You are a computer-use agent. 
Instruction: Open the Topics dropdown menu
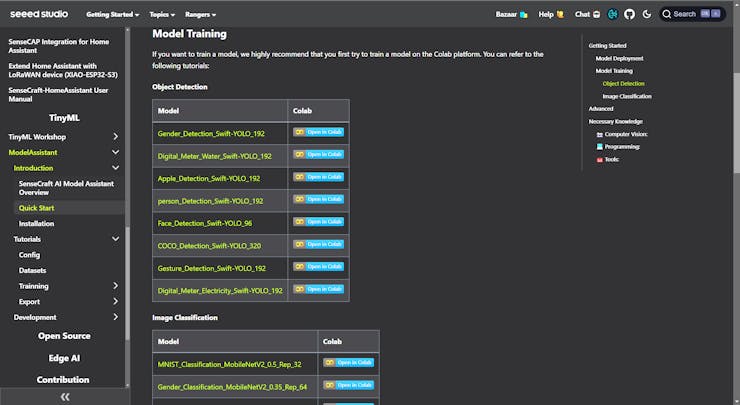click(162, 15)
